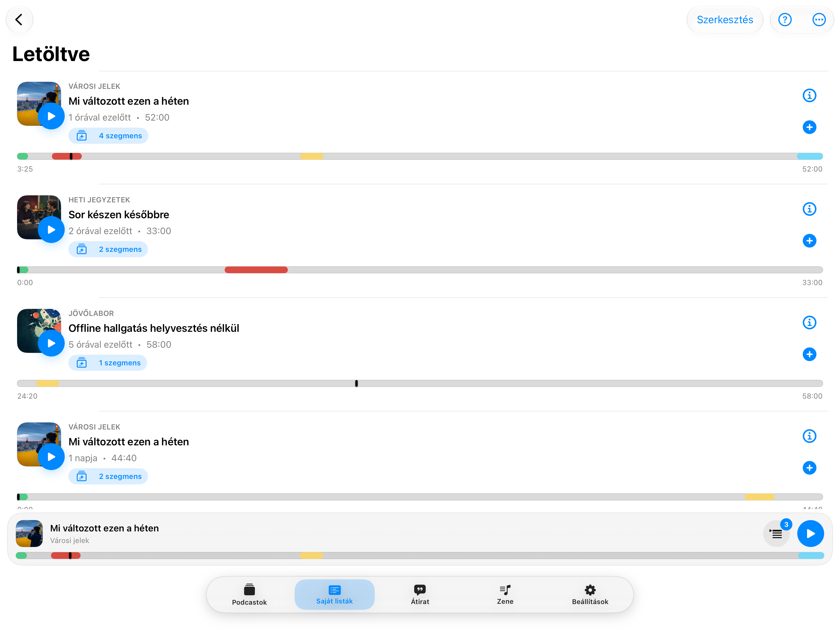Switch to the Átirat tab

point(420,595)
